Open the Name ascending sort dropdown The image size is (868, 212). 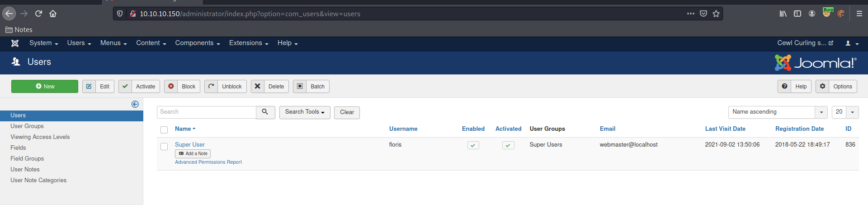[x=778, y=112]
